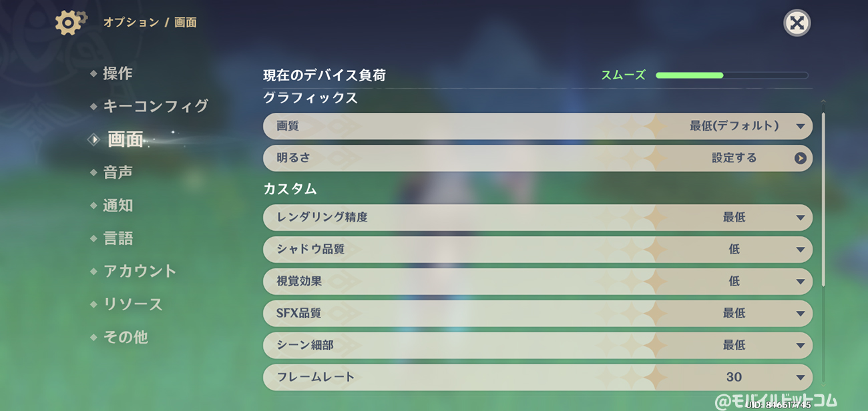
Task: Open the 画質 dropdown
Action: tap(537, 126)
